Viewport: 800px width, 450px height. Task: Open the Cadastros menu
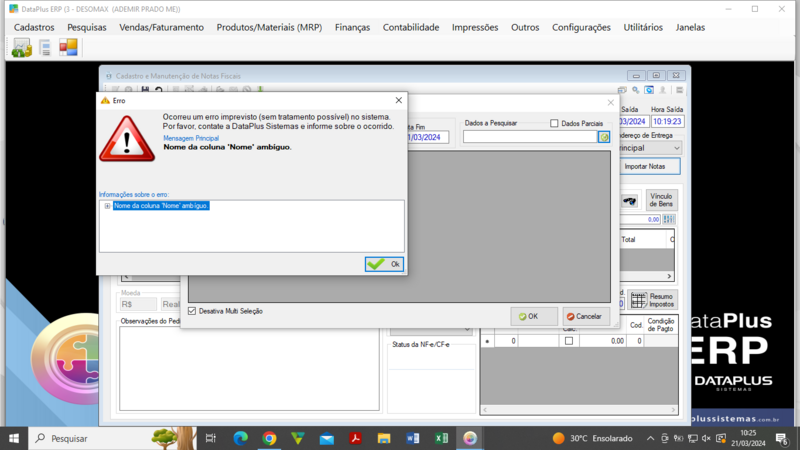pos(34,28)
